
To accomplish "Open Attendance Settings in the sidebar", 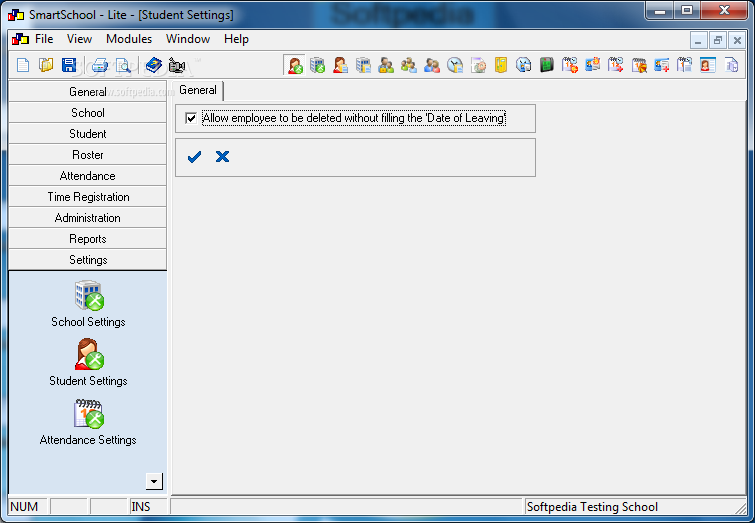I will tap(88, 422).
